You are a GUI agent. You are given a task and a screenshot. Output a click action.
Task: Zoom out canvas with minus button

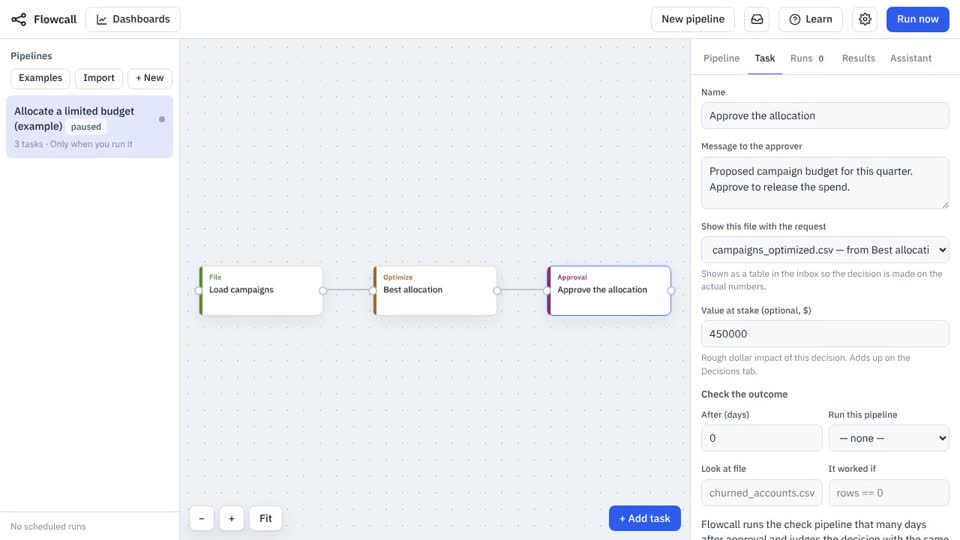(x=201, y=519)
